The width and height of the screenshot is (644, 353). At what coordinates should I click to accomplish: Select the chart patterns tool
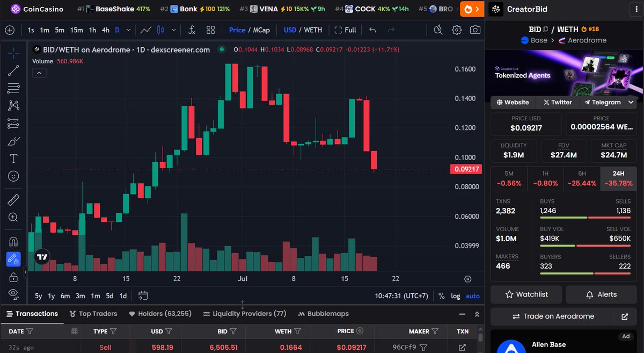[14, 106]
